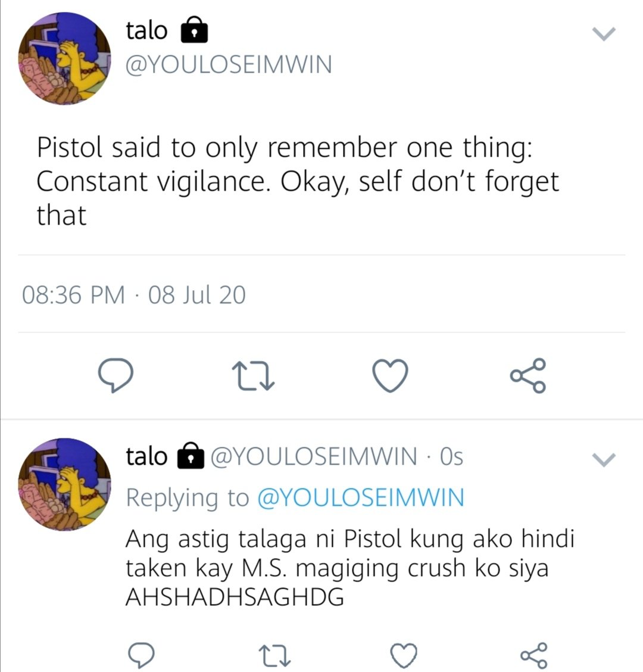This screenshot has width=643, height=672.
Task: Share the main tweet by talo
Action: [x=527, y=375]
